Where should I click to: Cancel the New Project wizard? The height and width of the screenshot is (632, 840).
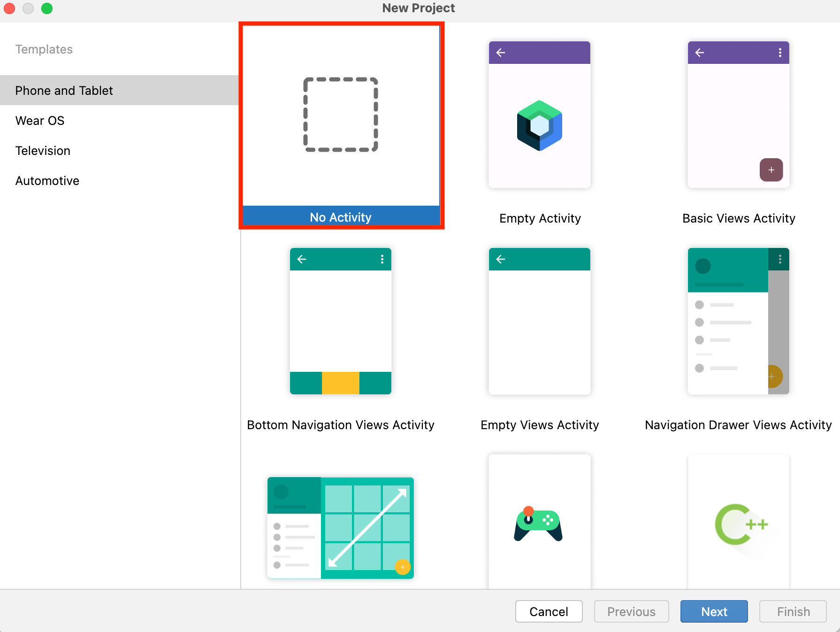point(549,611)
